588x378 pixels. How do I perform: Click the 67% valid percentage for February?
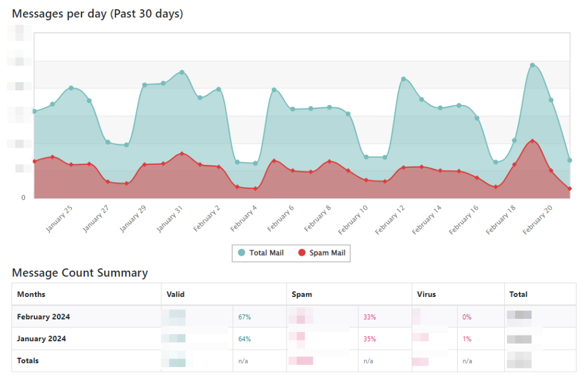tap(245, 317)
